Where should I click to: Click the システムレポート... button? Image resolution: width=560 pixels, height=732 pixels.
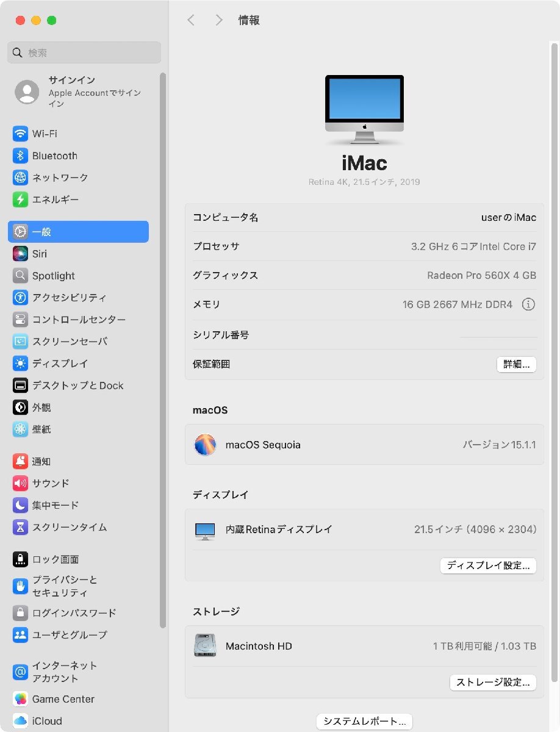365,722
